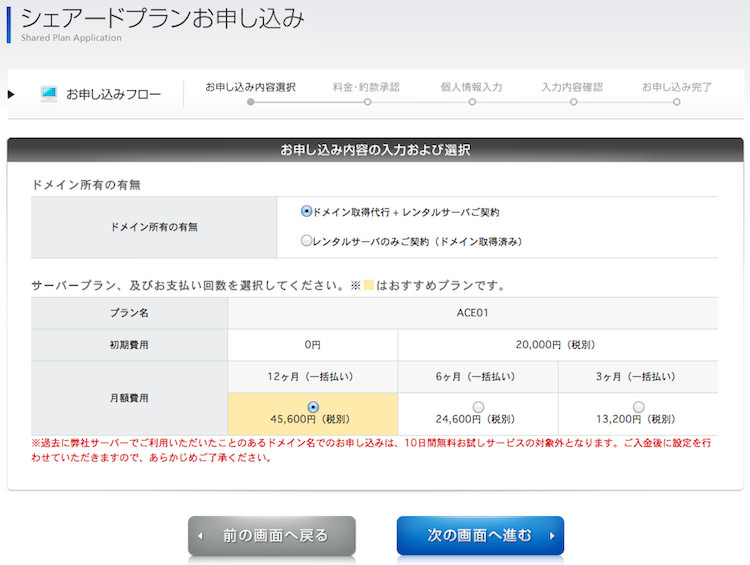Click the black triangle arrow beside application flow
The height and width of the screenshot is (565, 750).
point(12,94)
